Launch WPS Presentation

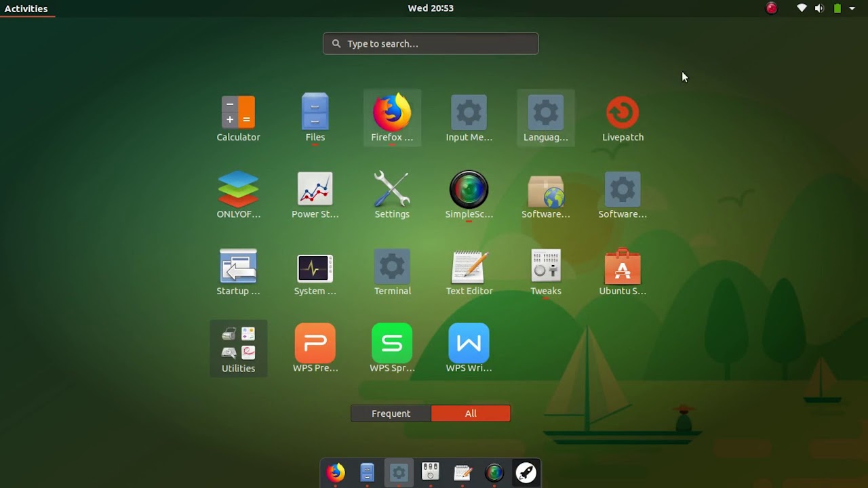pyautogui.click(x=315, y=349)
